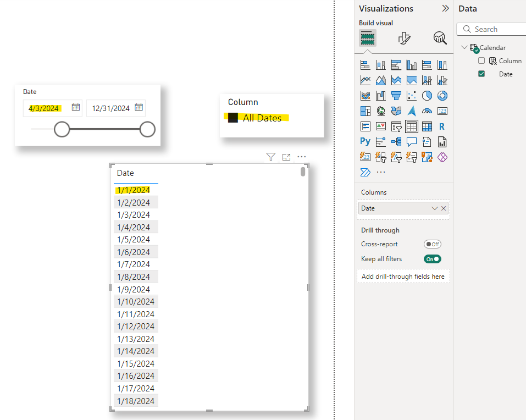Open table visual in focus mode
The width and height of the screenshot is (526, 420).
pos(286,157)
